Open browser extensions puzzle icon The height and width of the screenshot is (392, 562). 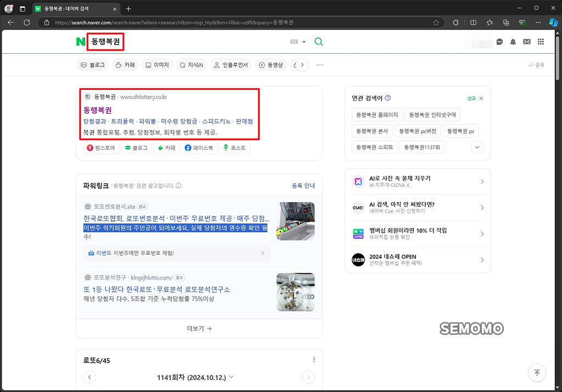coord(456,23)
